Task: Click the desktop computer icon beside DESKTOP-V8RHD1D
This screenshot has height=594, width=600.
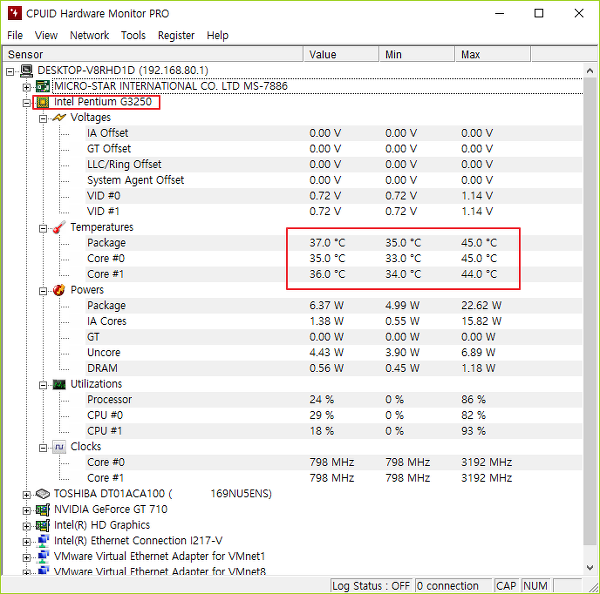Action: (x=26, y=70)
